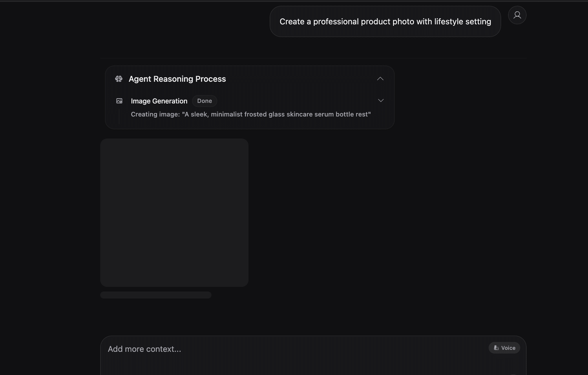Click the 'Add more context...' placeholder text

pos(144,349)
